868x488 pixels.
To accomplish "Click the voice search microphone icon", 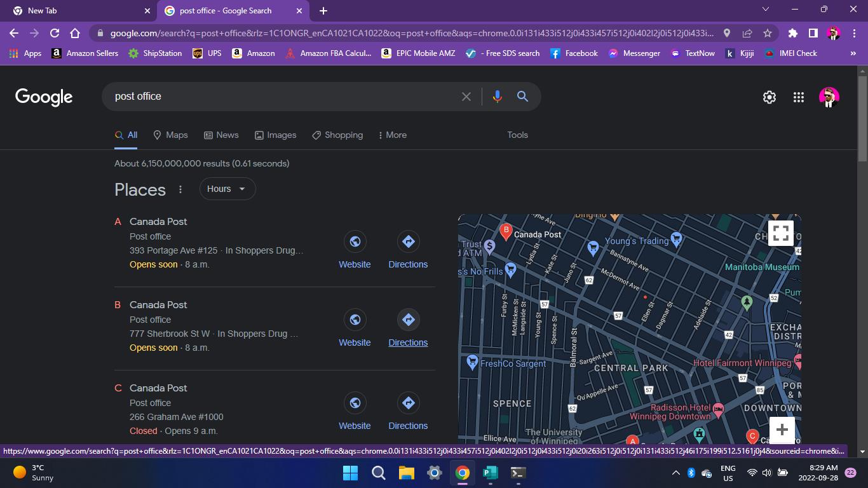I will [x=497, y=97].
